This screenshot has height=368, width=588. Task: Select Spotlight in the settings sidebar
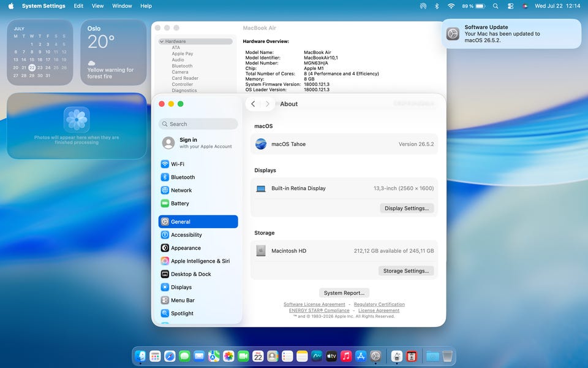(198, 313)
